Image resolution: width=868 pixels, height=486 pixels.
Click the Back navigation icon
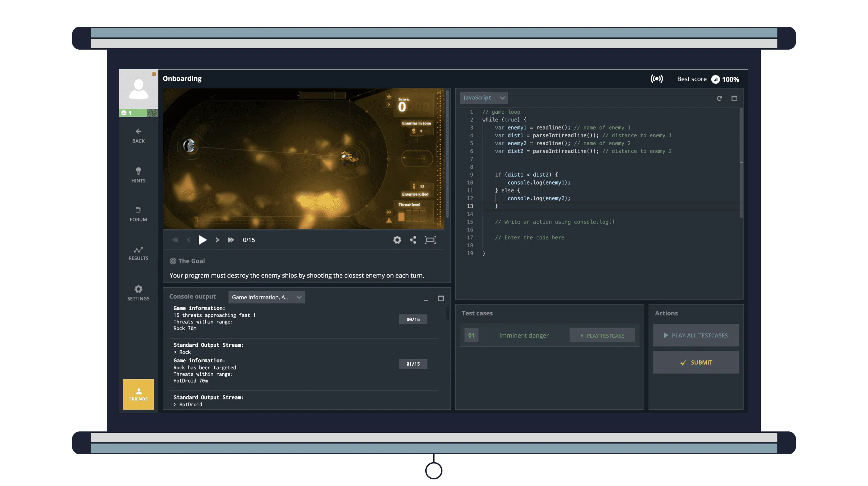point(138,132)
